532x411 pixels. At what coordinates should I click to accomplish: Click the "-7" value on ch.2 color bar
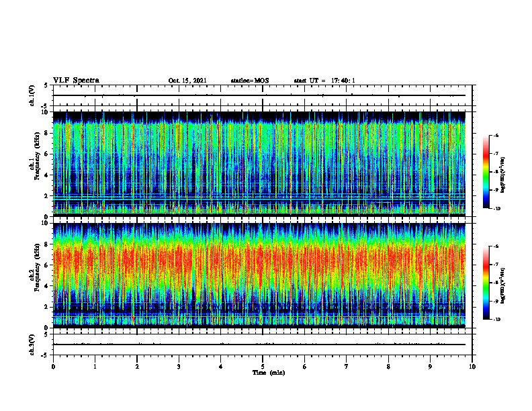tap(496, 265)
